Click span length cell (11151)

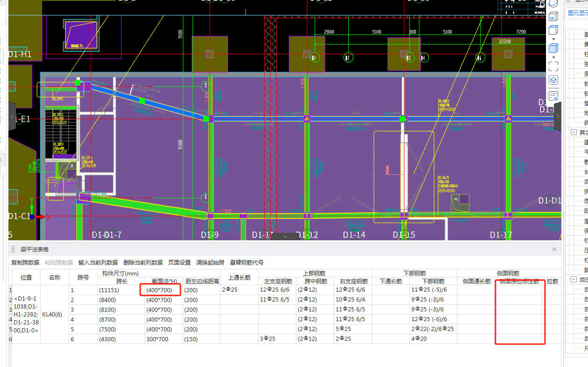pyautogui.click(x=121, y=290)
